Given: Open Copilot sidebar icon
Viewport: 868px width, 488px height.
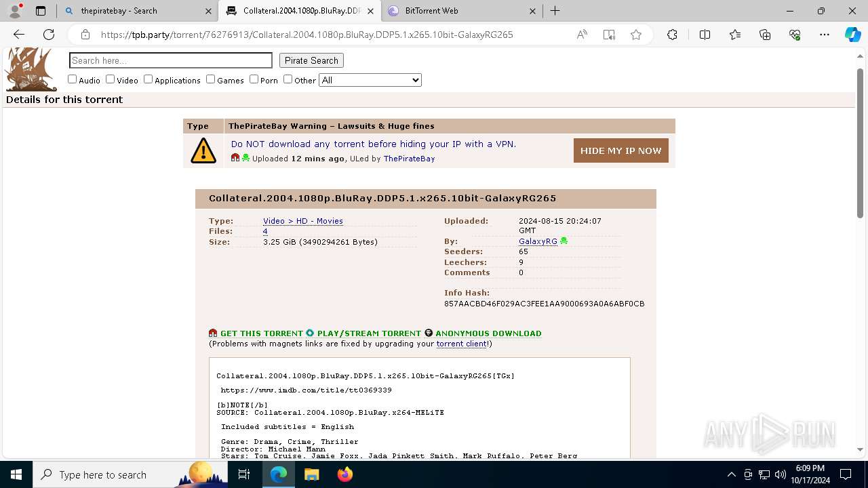Looking at the screenshot, I should point(852,35).
